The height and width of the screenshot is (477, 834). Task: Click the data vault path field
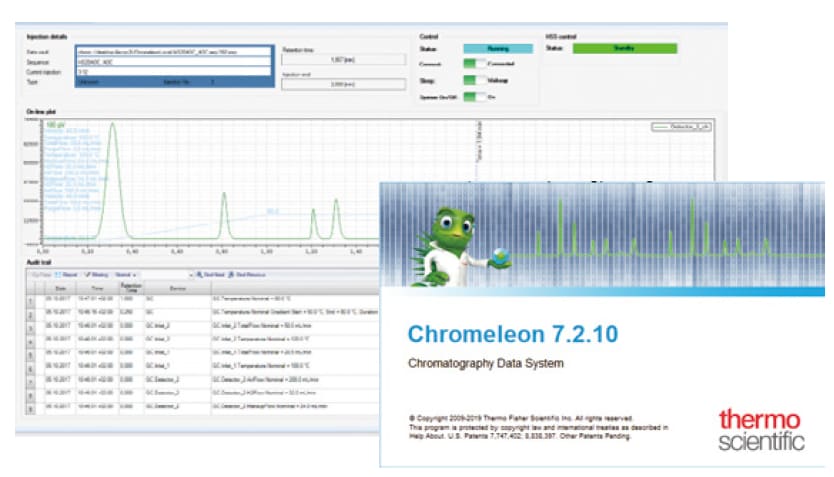tap(174, 52)
